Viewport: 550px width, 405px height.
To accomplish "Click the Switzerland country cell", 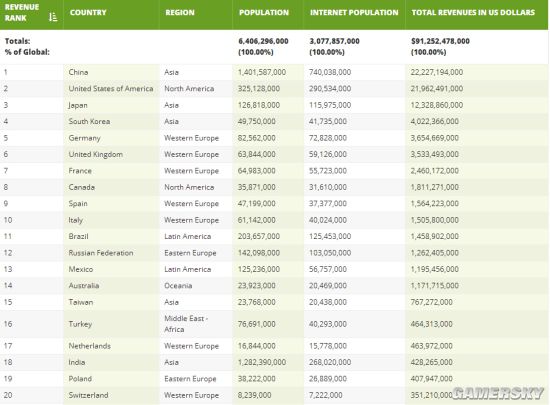I will (x=88, y=395).
